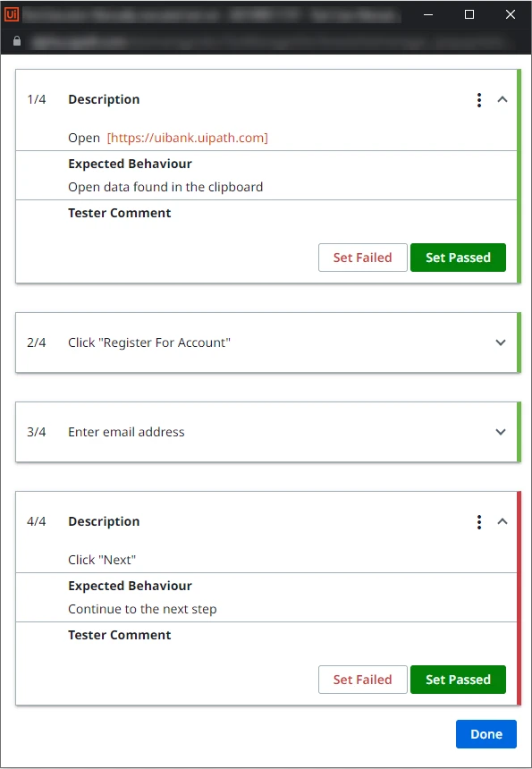Viewport: 532px width, 769px height.
Task: Click the padlock icon in address bar
Action: [17, 41]
